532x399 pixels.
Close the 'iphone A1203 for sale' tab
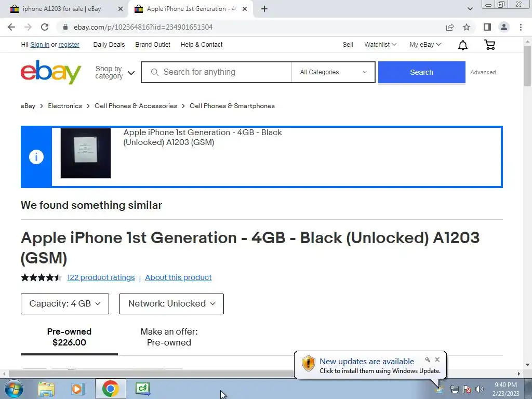click(121, 9)
